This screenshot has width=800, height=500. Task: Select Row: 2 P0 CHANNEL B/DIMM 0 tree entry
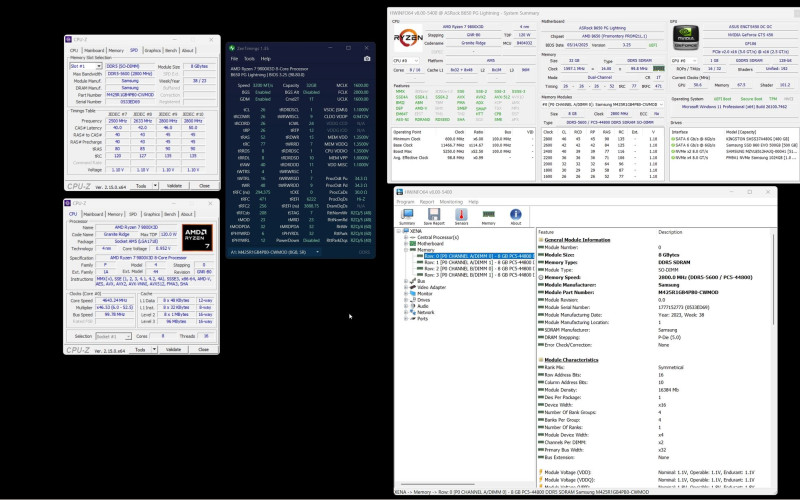(479, 268)
